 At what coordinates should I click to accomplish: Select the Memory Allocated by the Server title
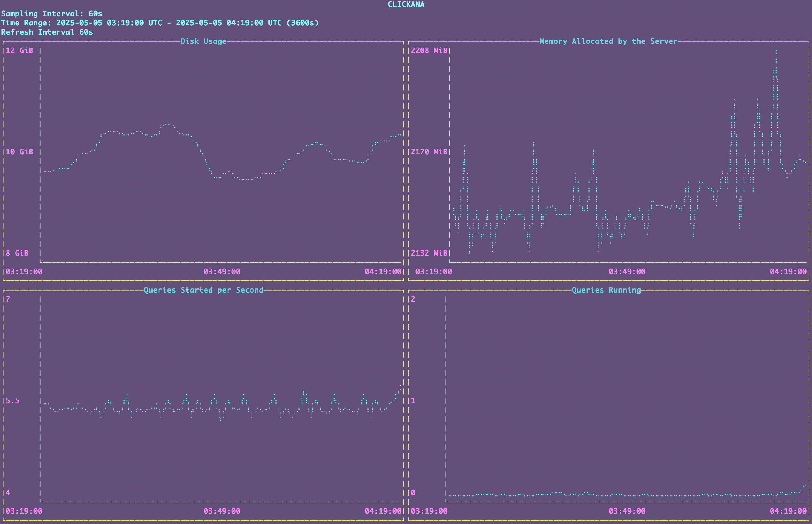(x=608, y=41)
